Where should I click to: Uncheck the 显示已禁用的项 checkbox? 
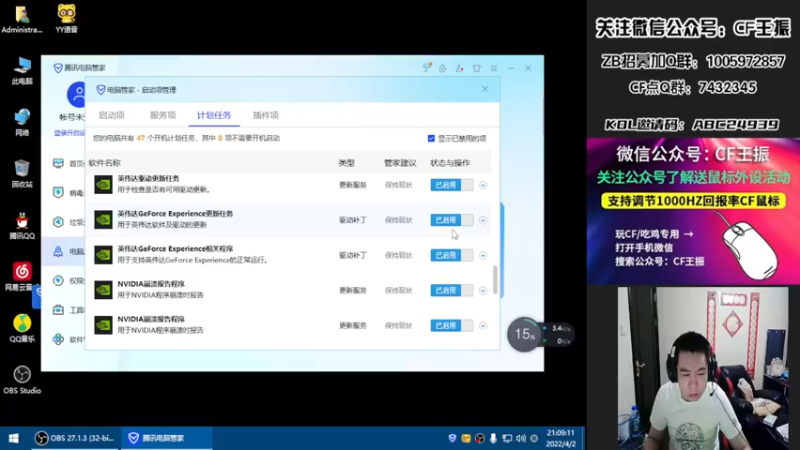431,138
